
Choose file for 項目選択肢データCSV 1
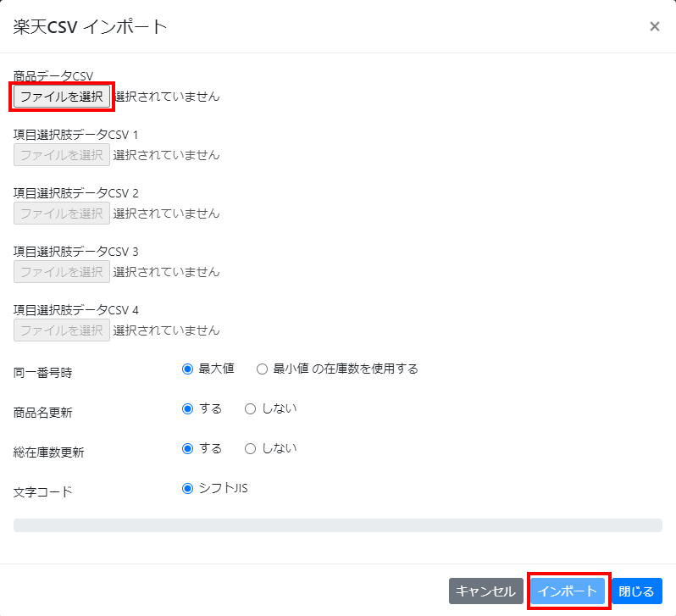click(62, 155)
